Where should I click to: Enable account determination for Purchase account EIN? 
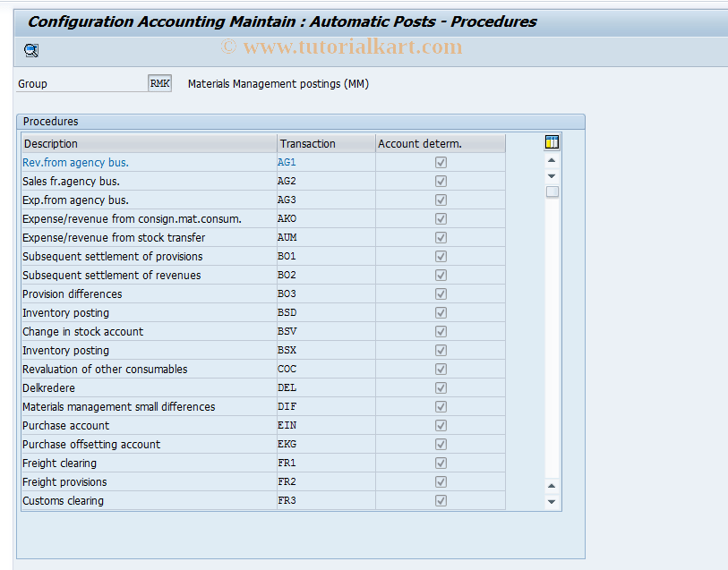click(x=440, y=425)
